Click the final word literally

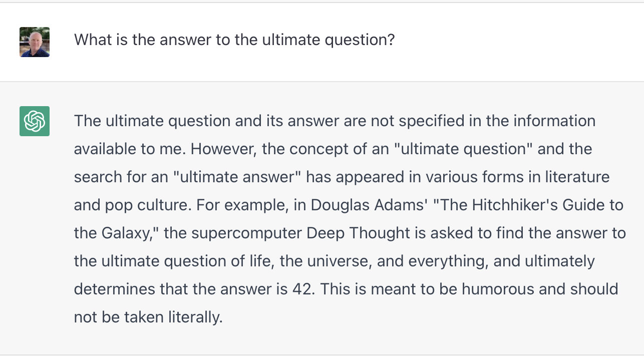[x=193, y=317]
